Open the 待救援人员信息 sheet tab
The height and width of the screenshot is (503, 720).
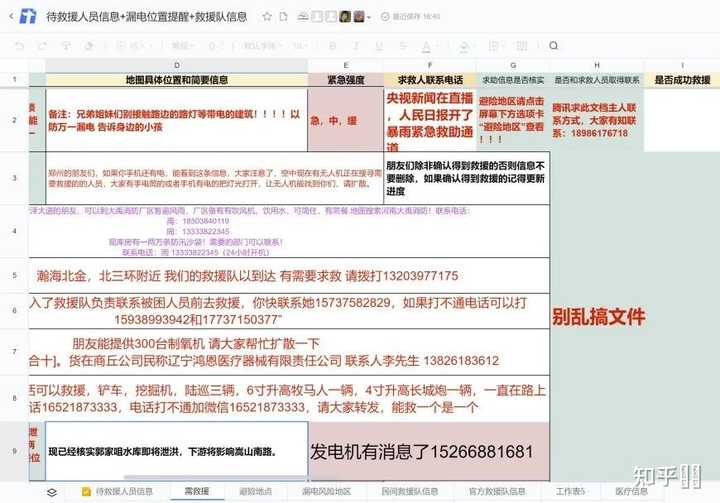(x=118, y=492)
